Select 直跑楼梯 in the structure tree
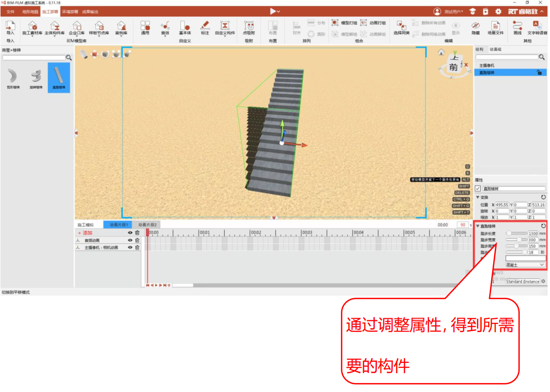This screenshot has width=550, height=392. click(511, 73)
